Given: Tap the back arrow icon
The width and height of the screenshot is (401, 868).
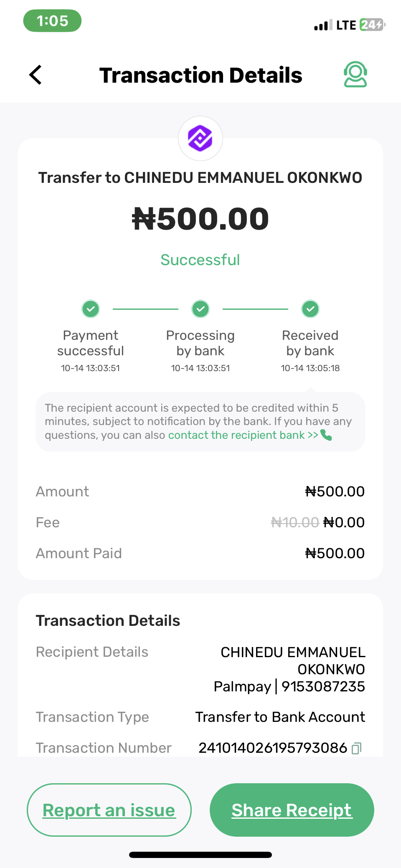Looking at the screenshot, I should tap(36, 75).
